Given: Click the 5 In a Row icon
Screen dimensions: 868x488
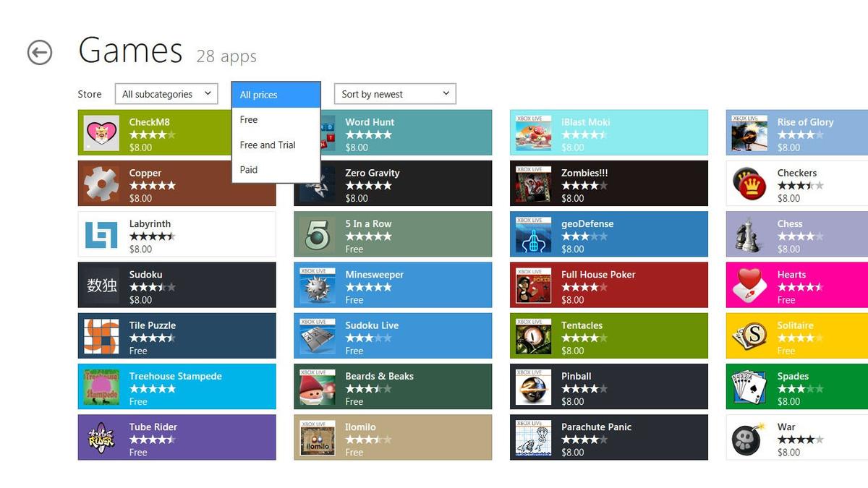Looking at the screenshot, I should [x=318, y=234].
